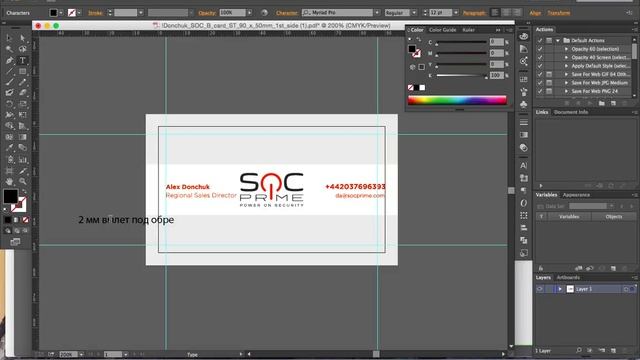The image size is (640, 360).
Task: Select the Hand tool
Action: tap(9, 181)
